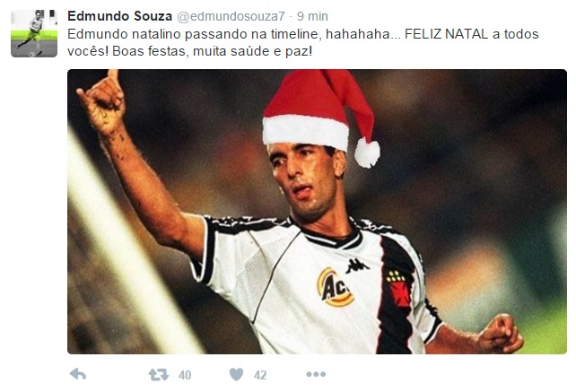The image size is (576, 392).
Task: Click the clenched fist at the photo's right edge
Action: 501,334
